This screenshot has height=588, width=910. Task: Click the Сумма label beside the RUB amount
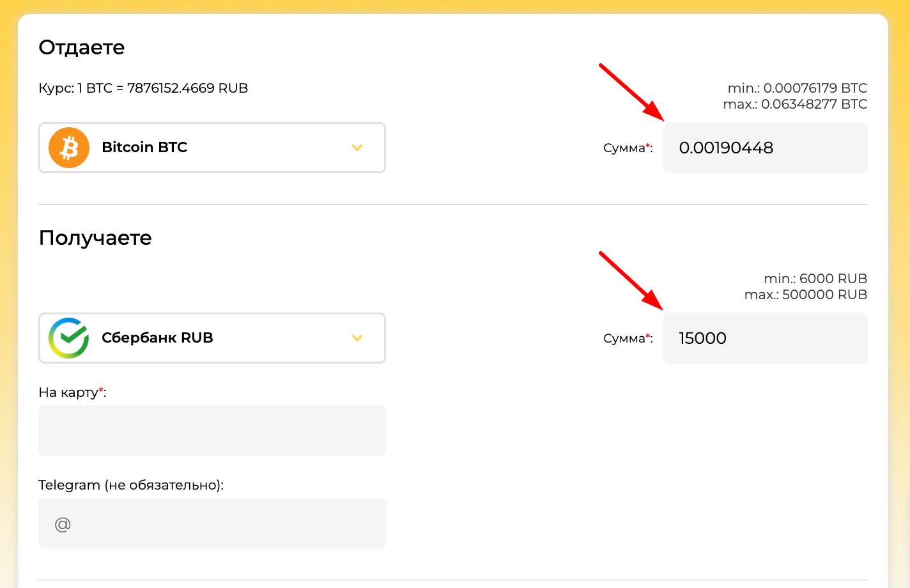tap(628, 338)
